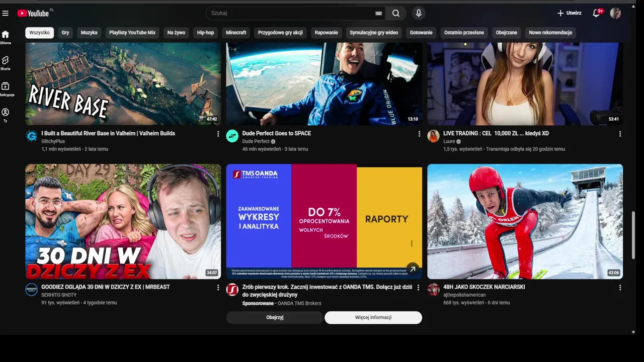644x362 pixels.
Task: Open title LIVE TRADING : CEL 10,000 ZŁ
Action: pyautogui.click(x=496, y=133)
